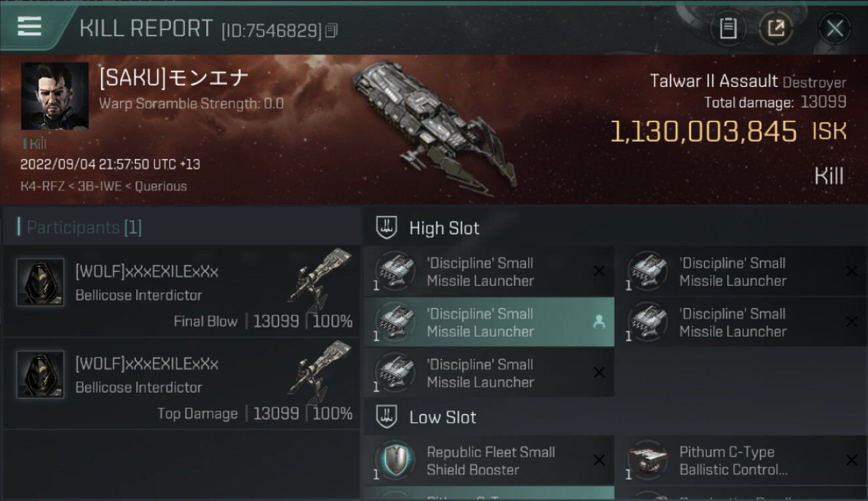Click the Low Slot section header
The image size is (868, 501).
pos(443,417)
